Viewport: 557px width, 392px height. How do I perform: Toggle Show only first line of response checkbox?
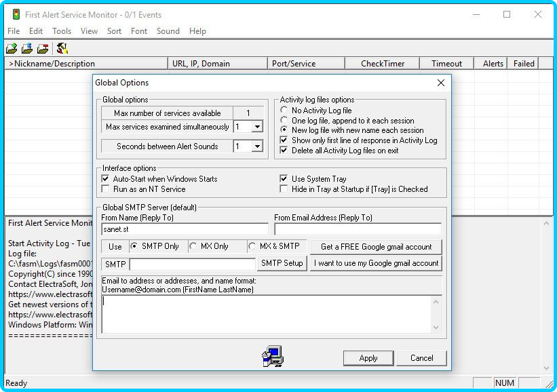(284, 140)
